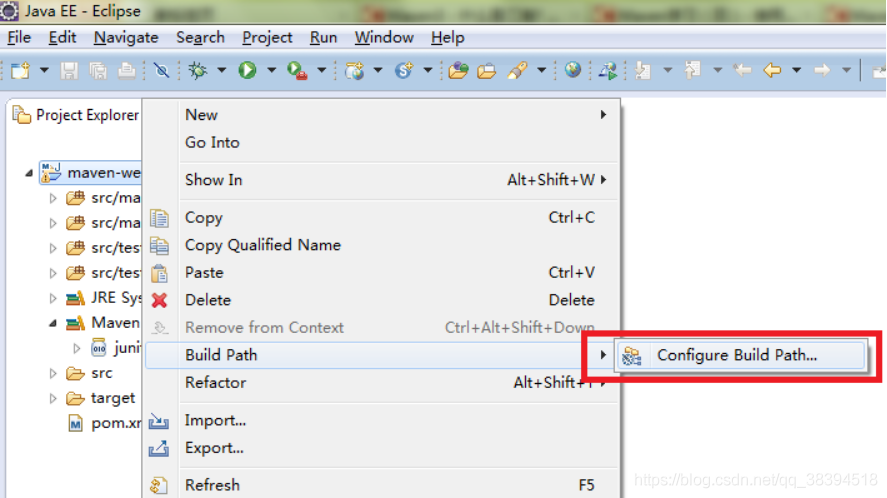The height and width of the screenshot is (498, 887).
Task: Open the External Tools dropdown arrow
Action: pyautogui.click(x=321, y=71)
